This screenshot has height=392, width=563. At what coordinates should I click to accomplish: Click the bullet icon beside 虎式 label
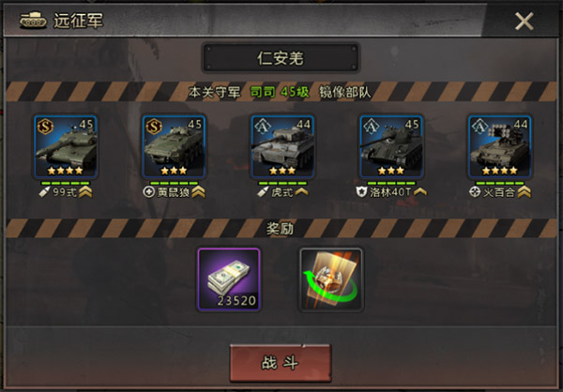(263, 192)
